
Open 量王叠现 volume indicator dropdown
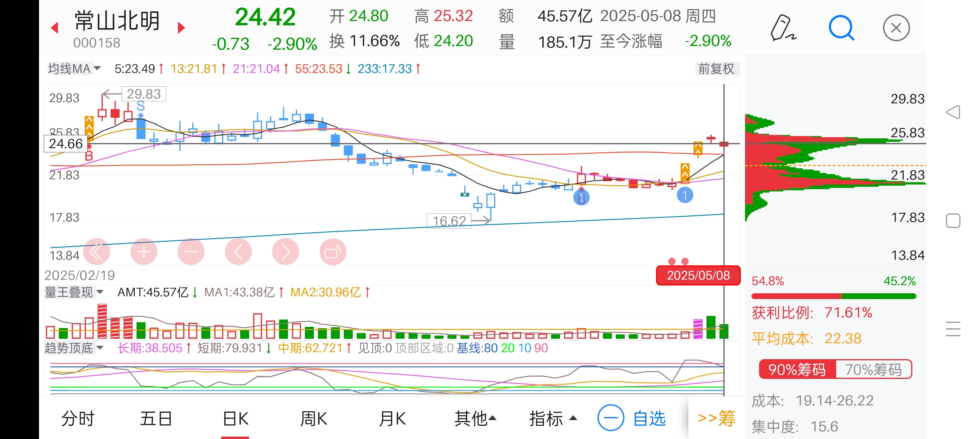(x=74, y=292)
